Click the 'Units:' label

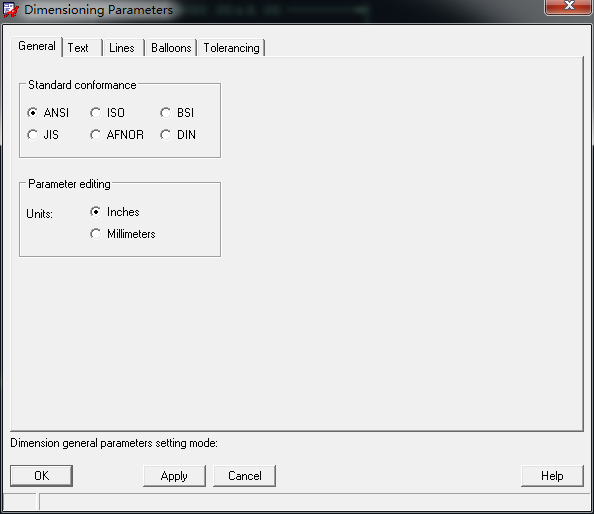39,214
